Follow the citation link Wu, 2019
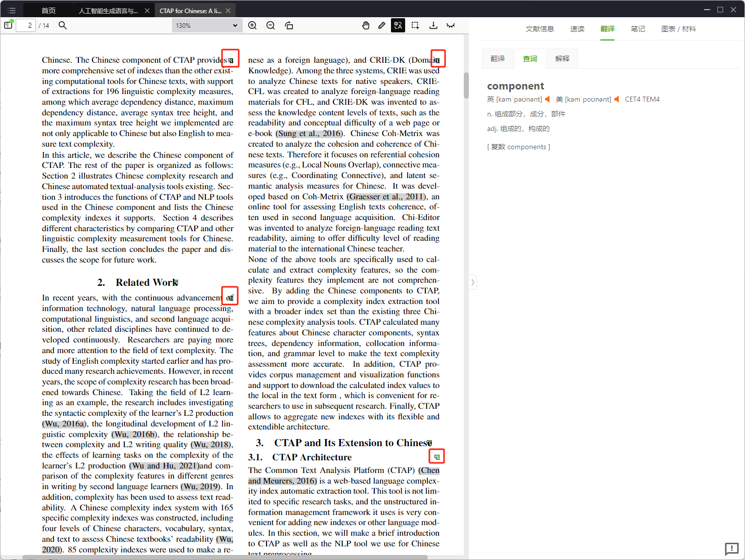The height and width of the screenshot is (560, 745). [201, 487]
